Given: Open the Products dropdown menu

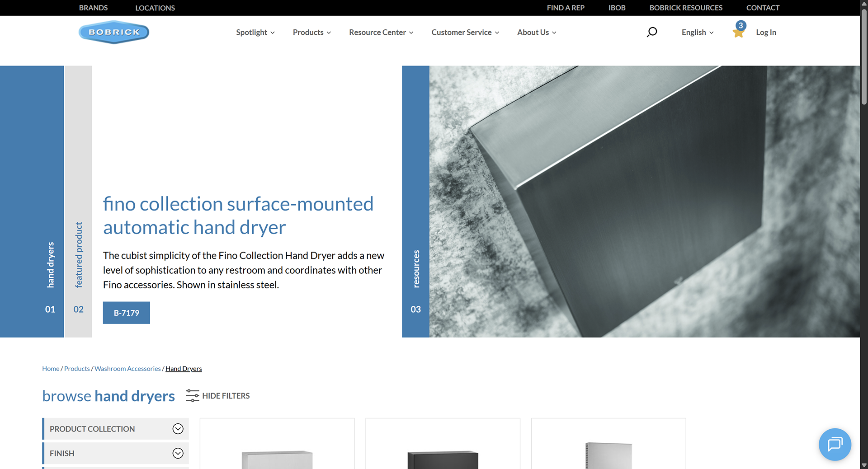Looking at the screenshot, I should tap(312, 33).
